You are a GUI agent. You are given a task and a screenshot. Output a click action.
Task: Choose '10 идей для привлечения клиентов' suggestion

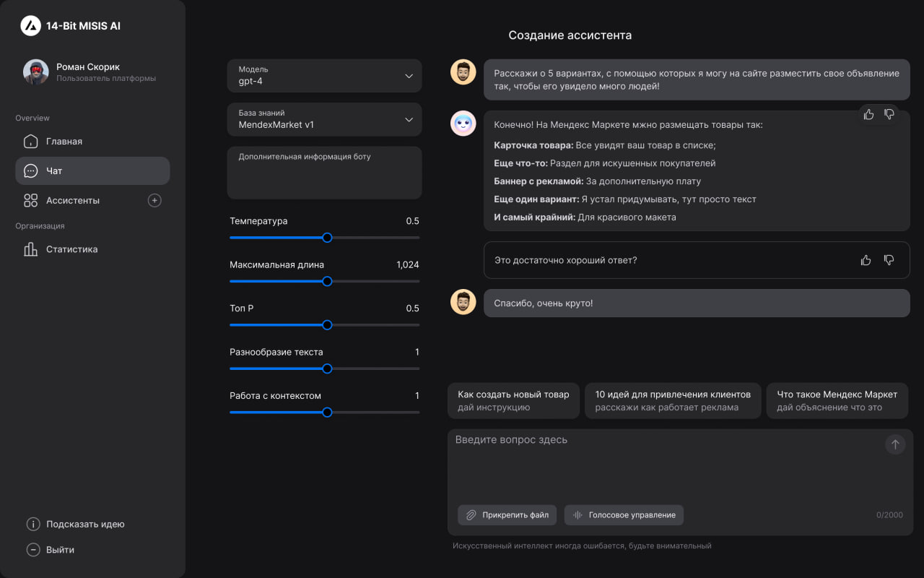(x=673, y=401)
